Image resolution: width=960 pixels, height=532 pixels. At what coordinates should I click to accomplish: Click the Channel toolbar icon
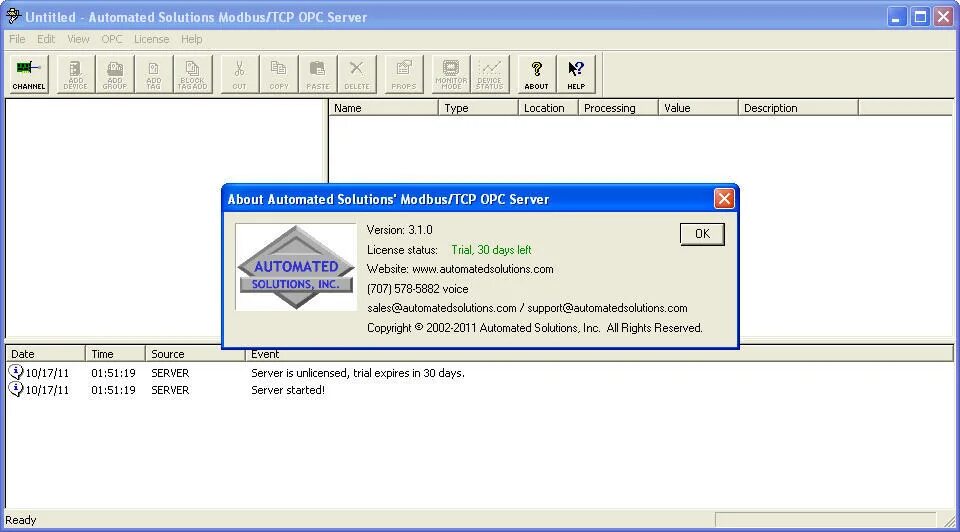[29, 74]
